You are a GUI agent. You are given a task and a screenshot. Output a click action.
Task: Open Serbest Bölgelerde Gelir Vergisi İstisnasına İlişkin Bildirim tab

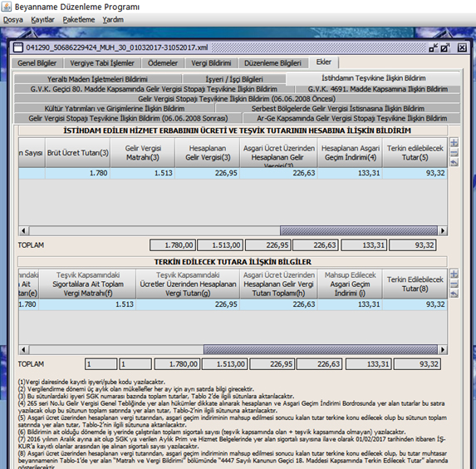pos(338,108)
